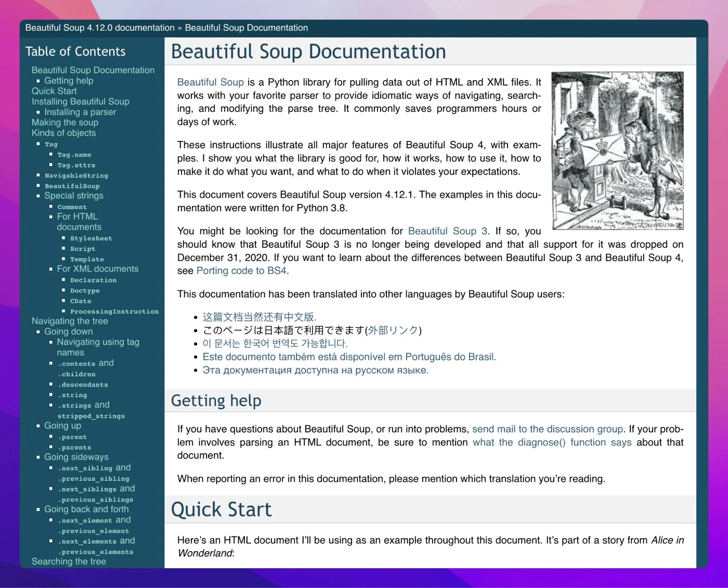The image size is (728, 588).
Task: Open the Chinese translation link
Action: [x=259, y=317]
